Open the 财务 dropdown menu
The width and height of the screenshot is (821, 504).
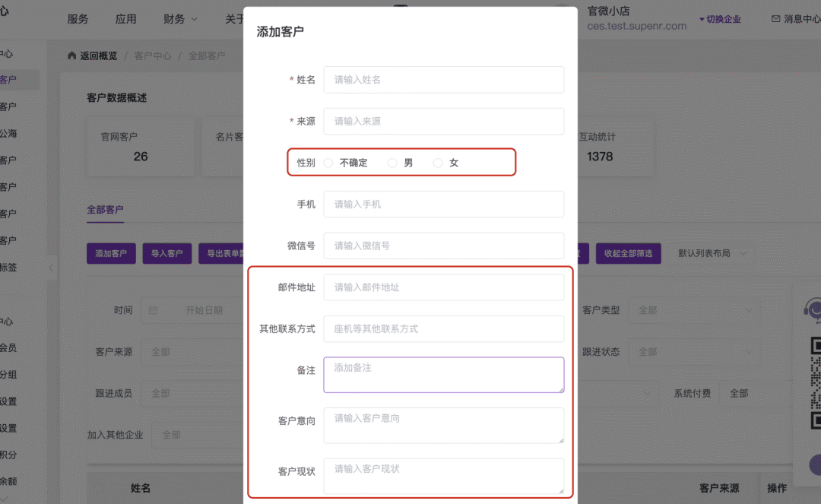180,19
